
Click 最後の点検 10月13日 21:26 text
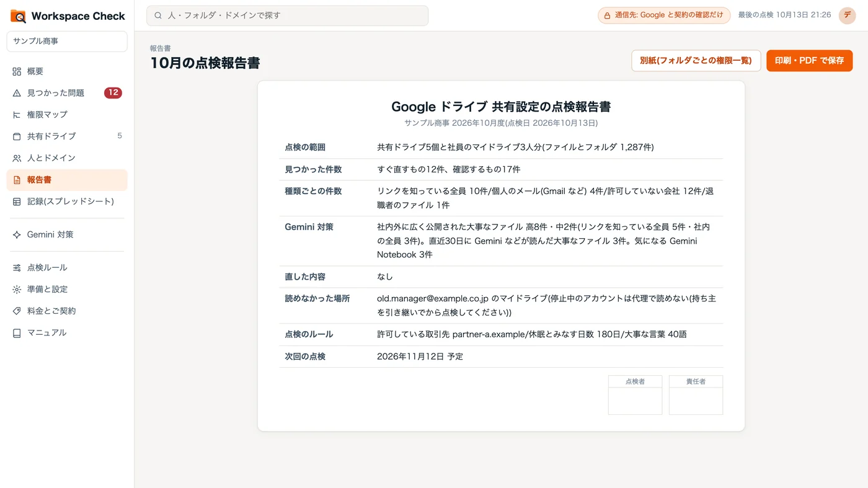pos(784,15)
